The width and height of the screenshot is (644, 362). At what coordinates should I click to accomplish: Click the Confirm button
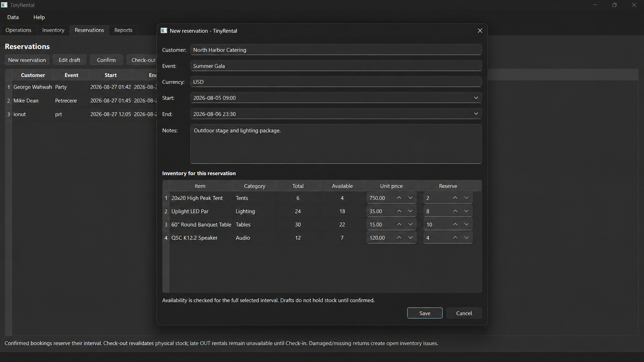pyautogui.click(x=106, y=60)
